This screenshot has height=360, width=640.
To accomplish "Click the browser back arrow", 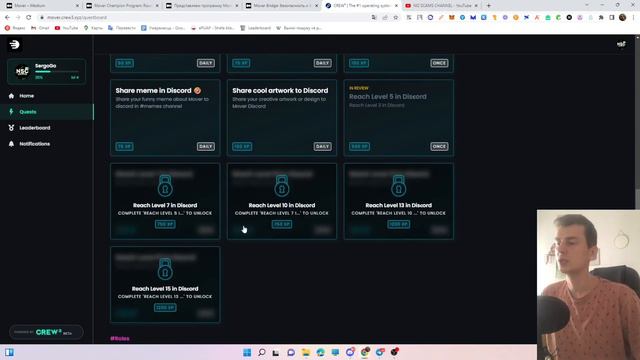I will click(x=7, y=18).
